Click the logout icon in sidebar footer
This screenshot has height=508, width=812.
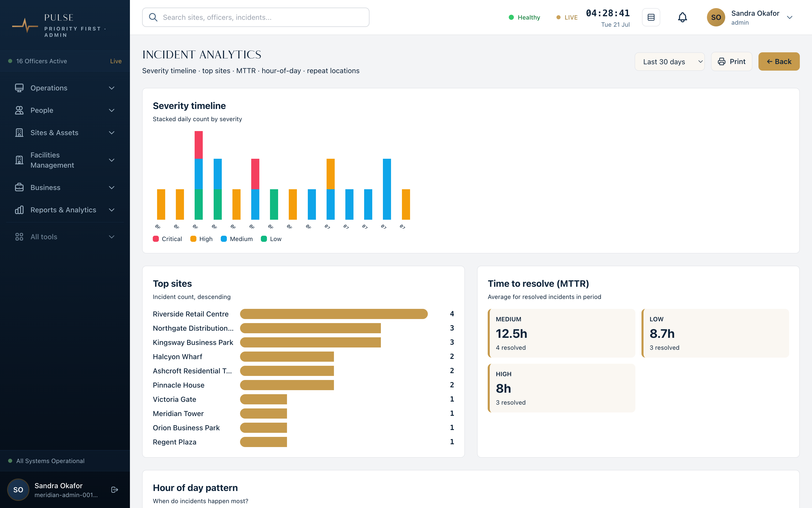tap(114, 489)
